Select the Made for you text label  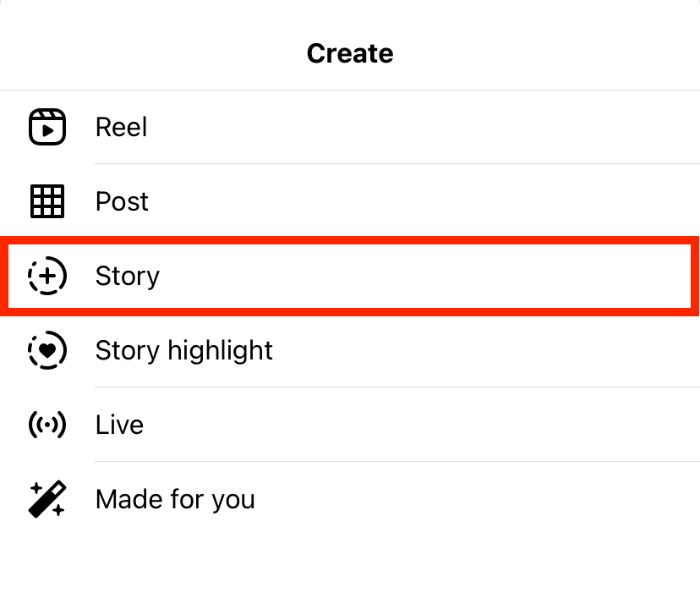click(x=176, y=500)
